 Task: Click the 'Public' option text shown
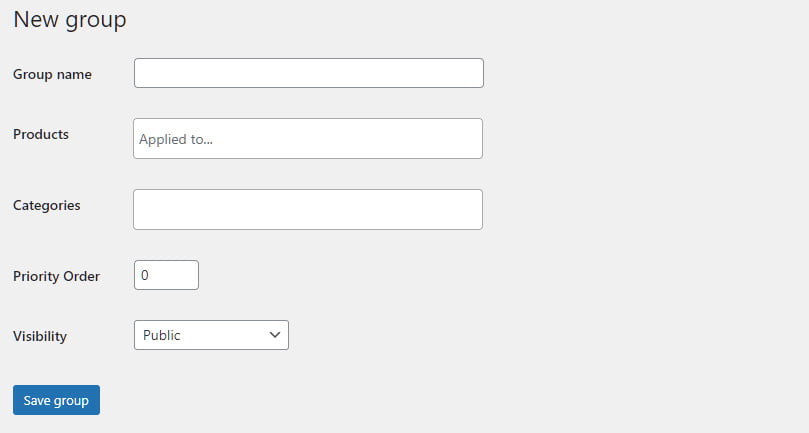coord(161,335)
